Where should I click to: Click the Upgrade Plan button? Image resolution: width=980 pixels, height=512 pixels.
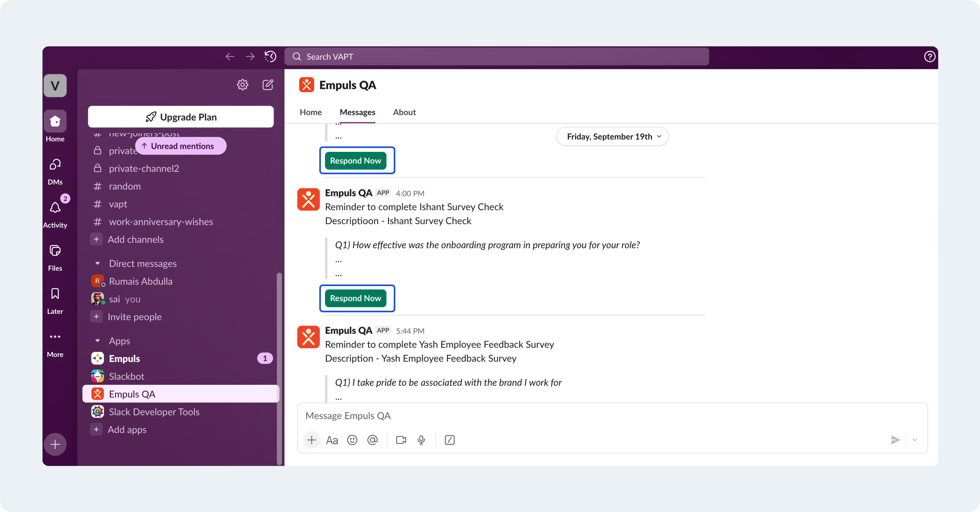[x=181, y=116]
